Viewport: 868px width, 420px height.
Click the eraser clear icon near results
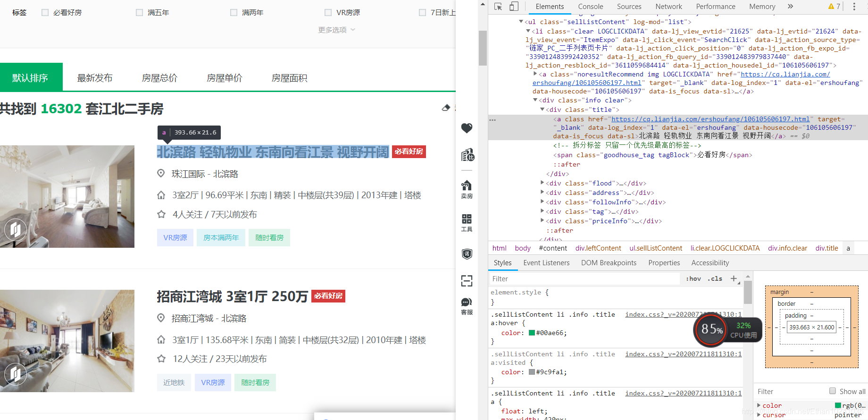446,108
